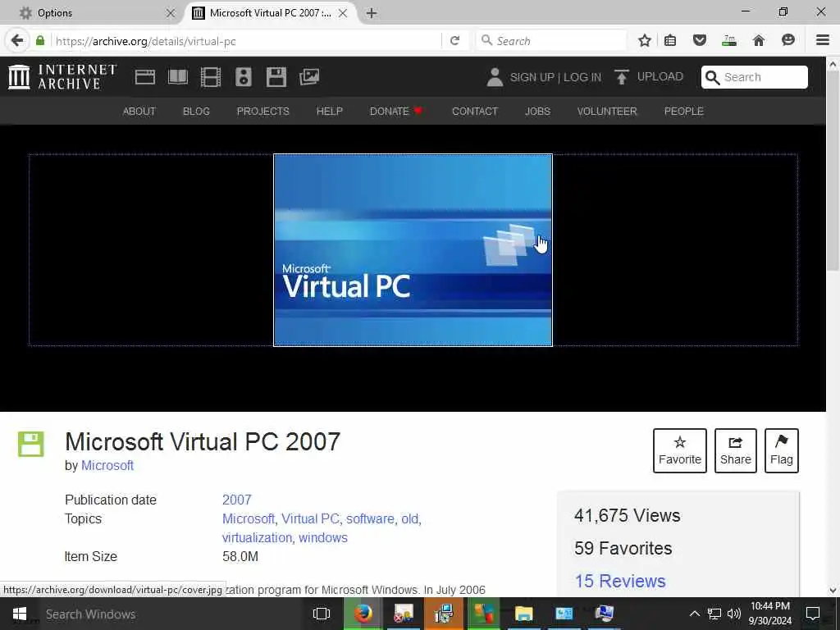Click the SIGN UP link

532,77
